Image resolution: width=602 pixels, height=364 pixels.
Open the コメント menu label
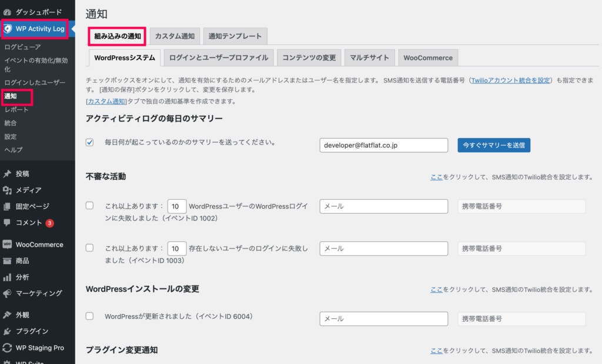coord(29,223)
